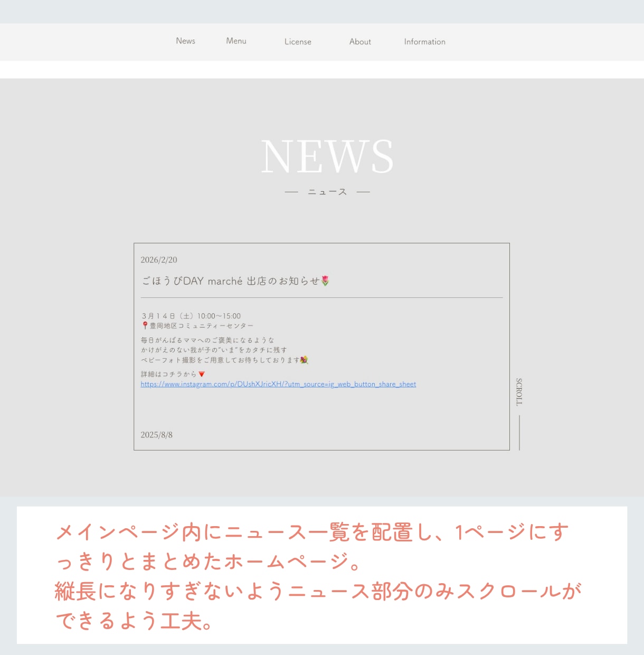Click the ニュース subtitle

(x=327, y=192)
